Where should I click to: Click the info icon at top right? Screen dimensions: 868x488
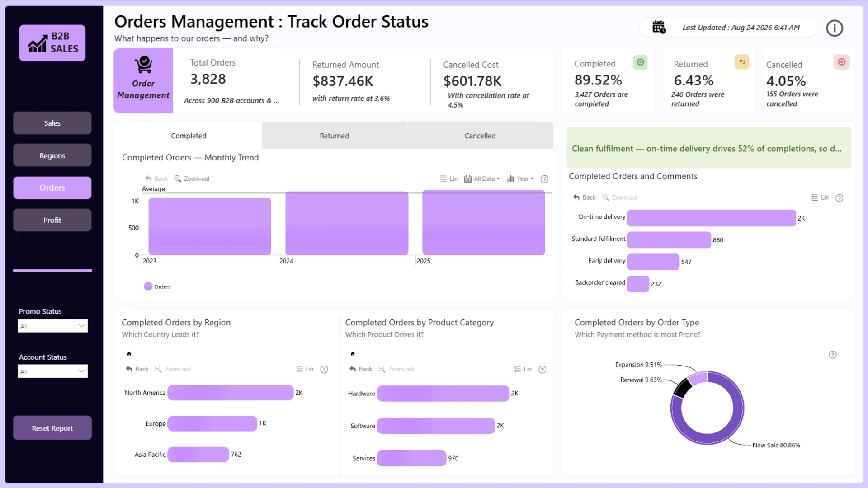(834, 28)
